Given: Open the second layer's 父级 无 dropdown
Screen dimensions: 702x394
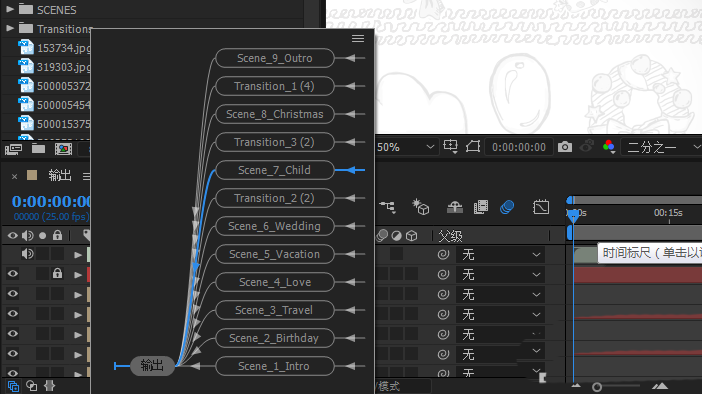Looking at the screenshot, I should (x=501, y=274).
